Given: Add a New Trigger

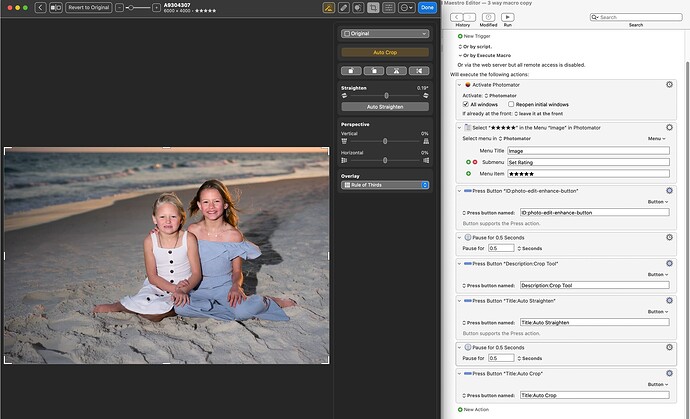Looking at the screenshot, I should [474, 36].
